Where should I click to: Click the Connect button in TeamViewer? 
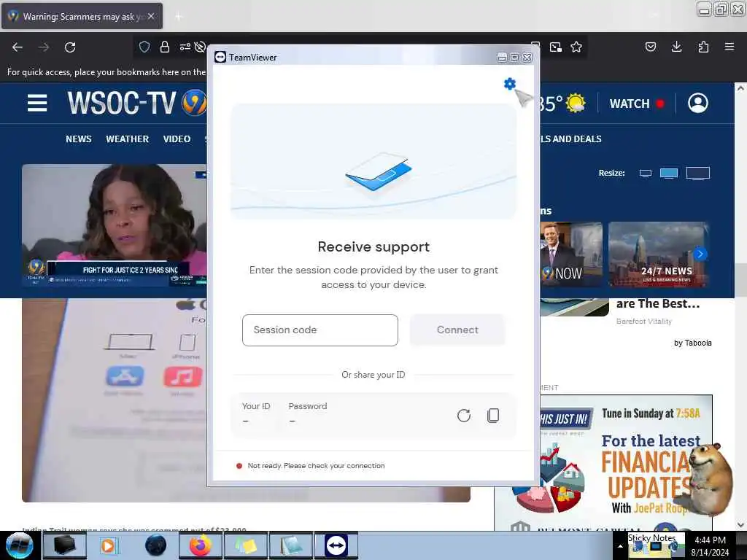click(x=457, y=330)
